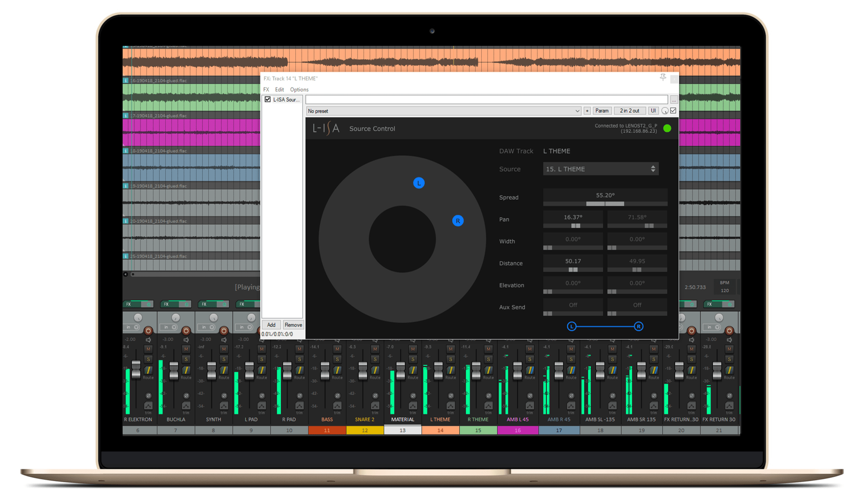The width and height of the screenshot is (868, 503).
Task: Disable FX on the R ELEKTRON channel
Action: 149,305
